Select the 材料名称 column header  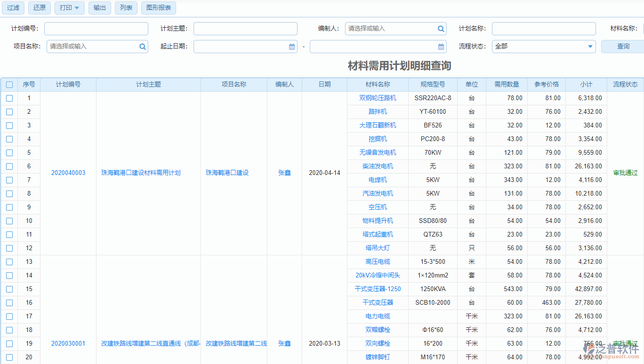(x=378, y=84)
